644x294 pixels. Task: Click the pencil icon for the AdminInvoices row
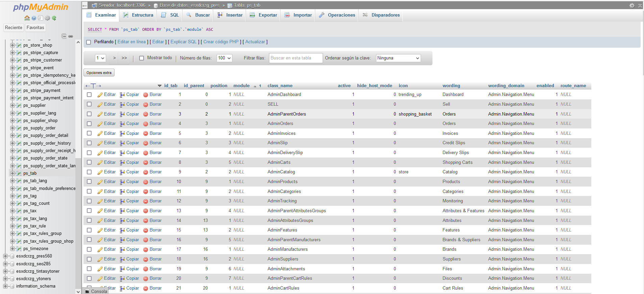(x=100, y=133)
